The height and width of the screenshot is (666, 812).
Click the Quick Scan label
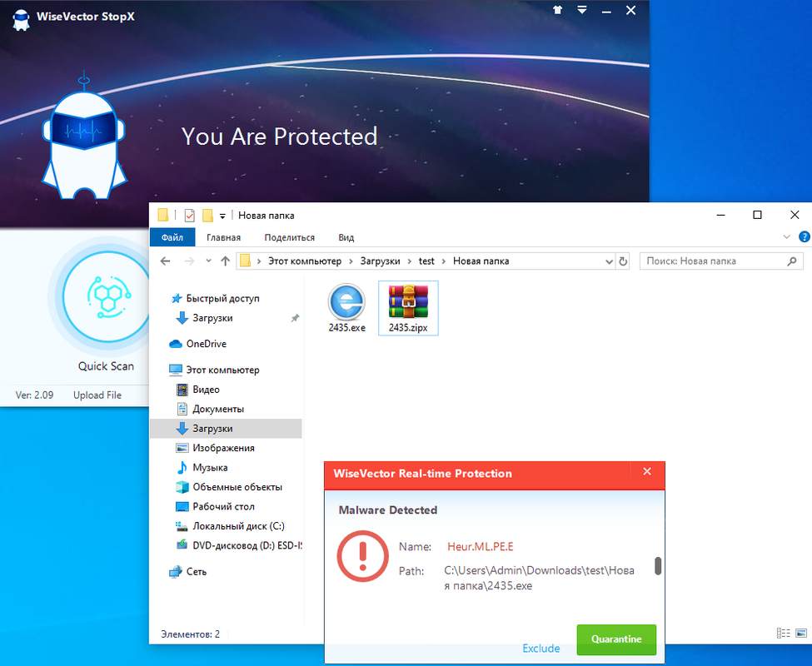(x=106, y=366)
